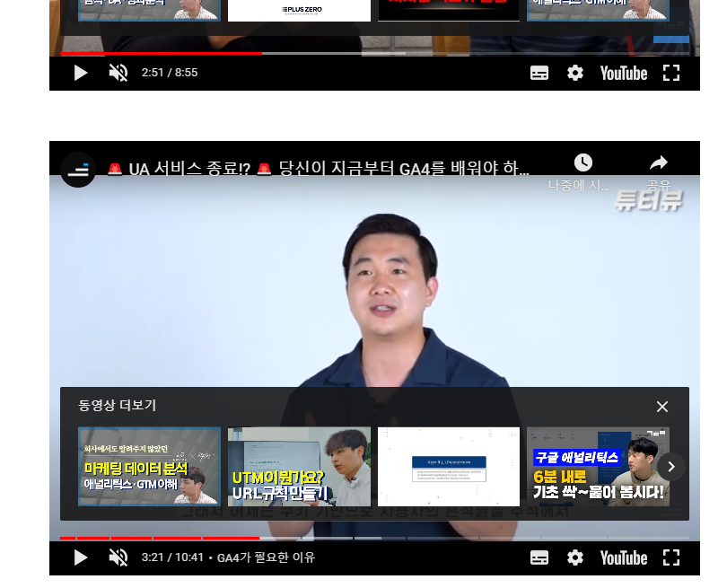Click the '동영상 더보기' heading text
The width and height of the screenshot is (727, 588).
[x=117, y=405]
